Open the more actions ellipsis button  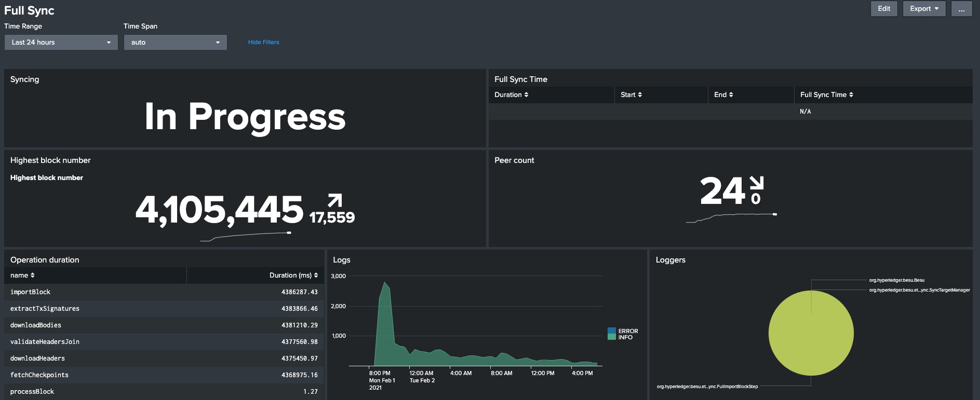coord(961,9)
